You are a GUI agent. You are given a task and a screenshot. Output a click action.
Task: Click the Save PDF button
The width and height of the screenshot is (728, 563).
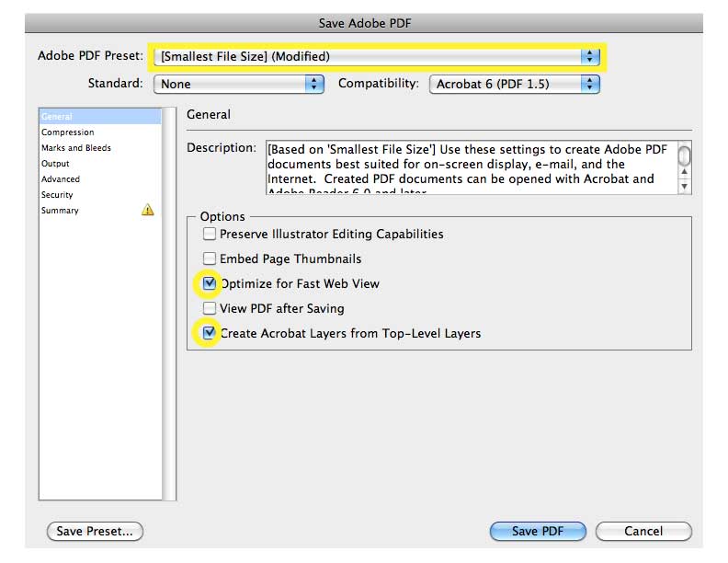click(x=538, y=531)
